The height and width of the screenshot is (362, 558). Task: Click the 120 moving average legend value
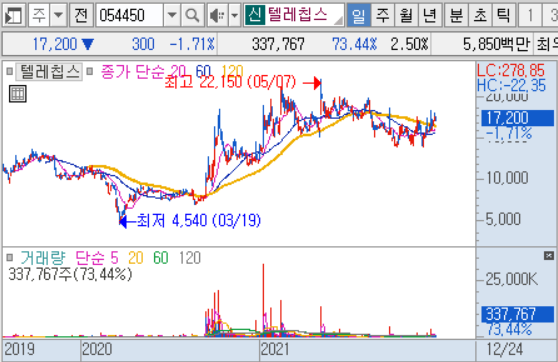tap(232, 71)
